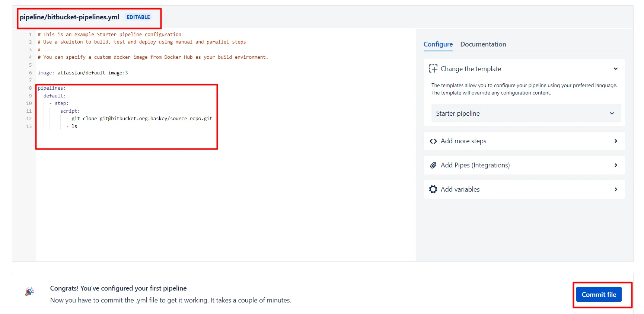The height and width of the screenshot is (314, 644).
Task: Click the Congrats first pipeline heading
Action: 118,288
